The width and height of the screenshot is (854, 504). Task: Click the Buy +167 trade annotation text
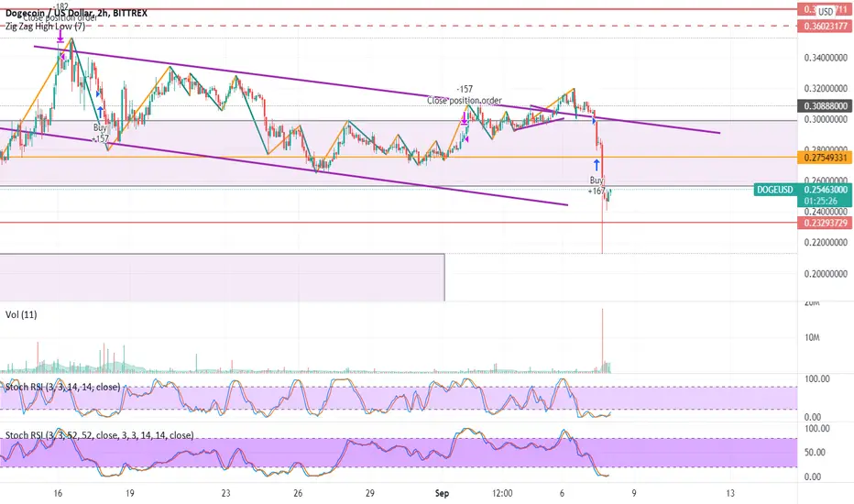click(x=597, y=185)
